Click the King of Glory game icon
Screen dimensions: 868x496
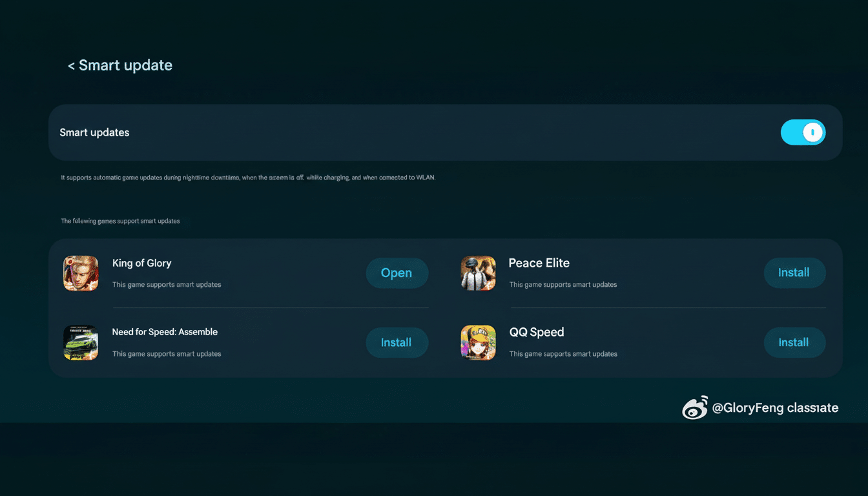point(81,273)
